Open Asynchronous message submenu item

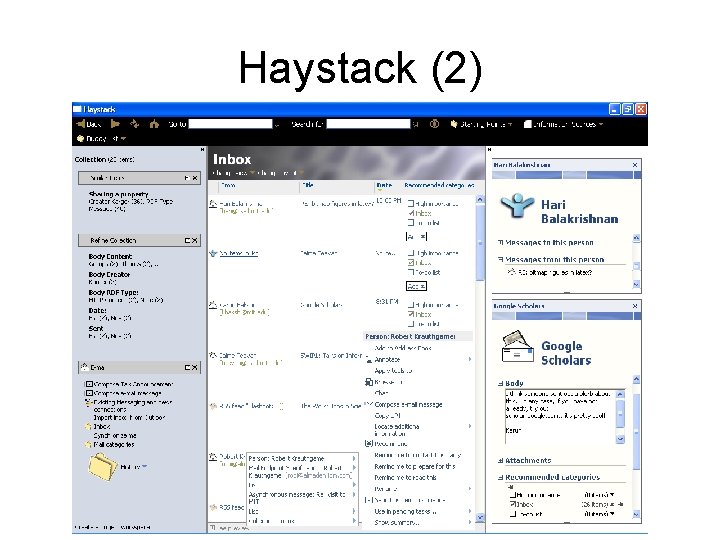302,498
